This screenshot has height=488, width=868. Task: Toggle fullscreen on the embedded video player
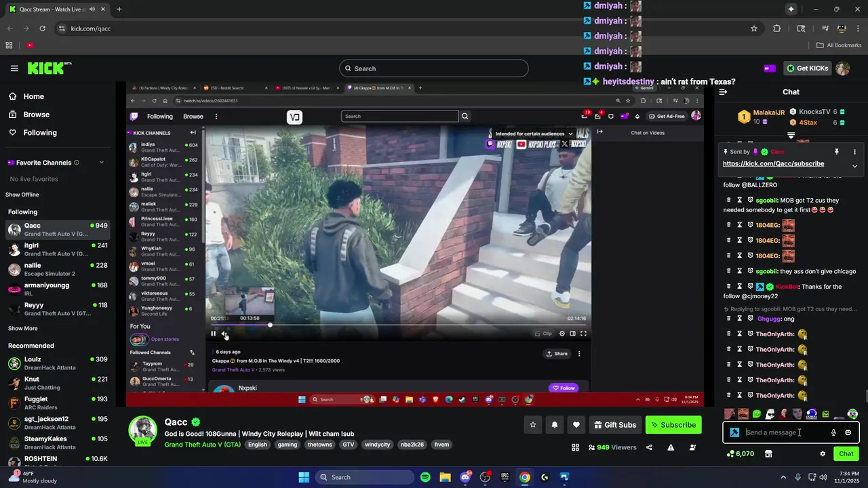coord(583,333)
